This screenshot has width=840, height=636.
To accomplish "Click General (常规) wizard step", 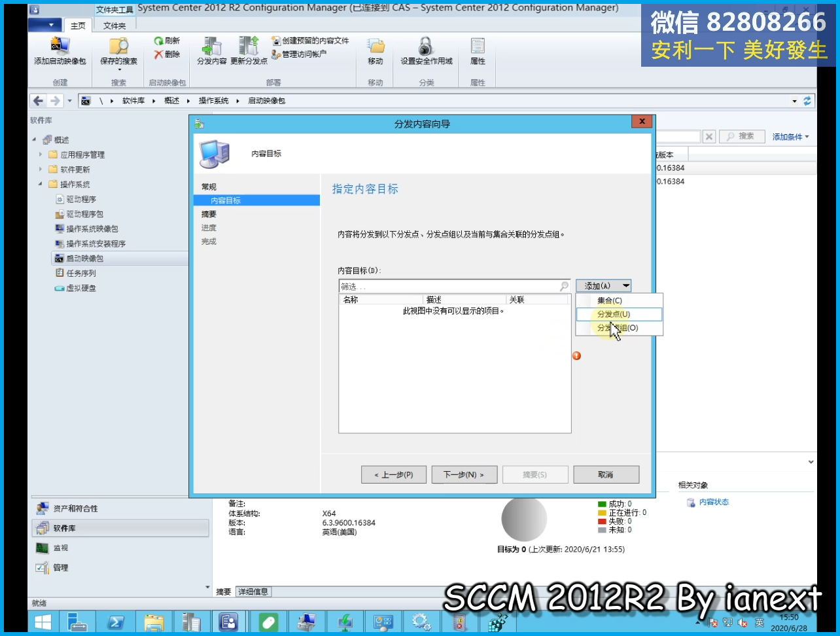I will (209, 187).
